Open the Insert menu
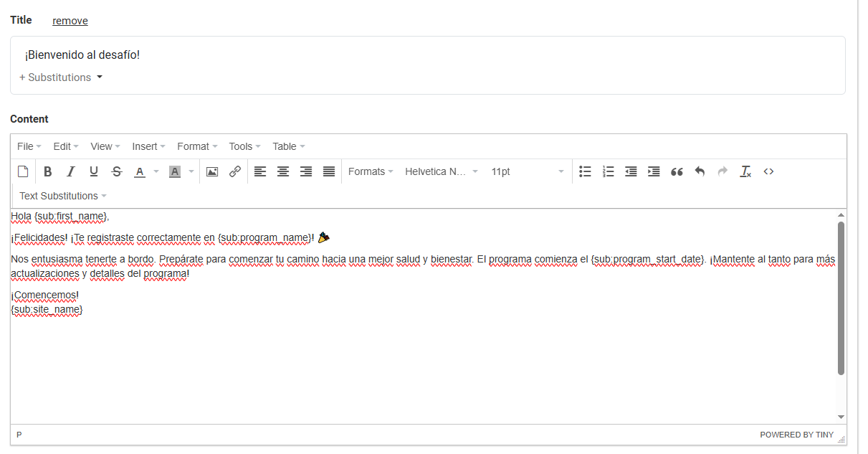868x454 pixels. tap(148, 146)
